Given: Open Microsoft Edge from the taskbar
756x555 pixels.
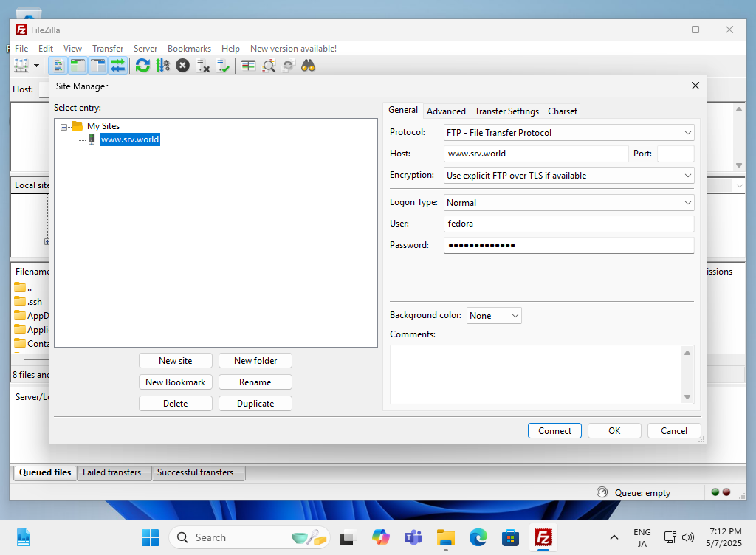Looking at the screenshot, I should 478,537.
